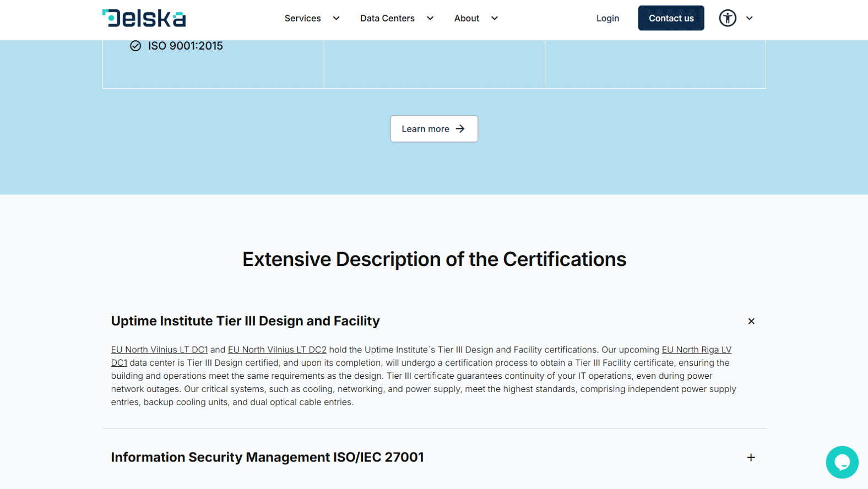Open the EU North Vilnius LT DC1 link
The width and height of the screenshot is (868, 489).
coord(159,350)
